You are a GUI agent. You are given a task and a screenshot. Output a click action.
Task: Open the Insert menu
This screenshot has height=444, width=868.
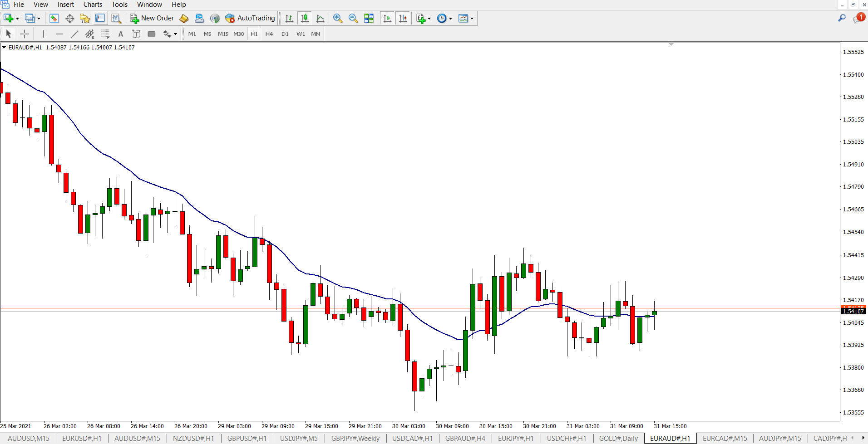pos(66,5)
